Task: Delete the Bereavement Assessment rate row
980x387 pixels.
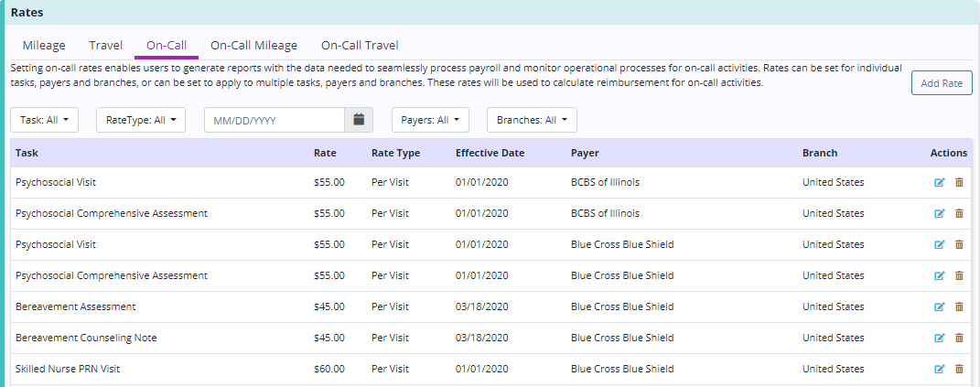Action: [959, 307]
